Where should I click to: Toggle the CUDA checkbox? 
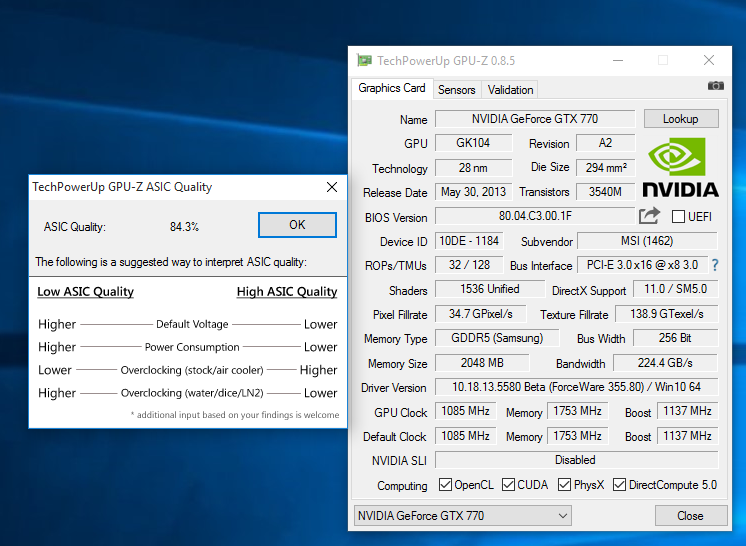pos(508,485)
